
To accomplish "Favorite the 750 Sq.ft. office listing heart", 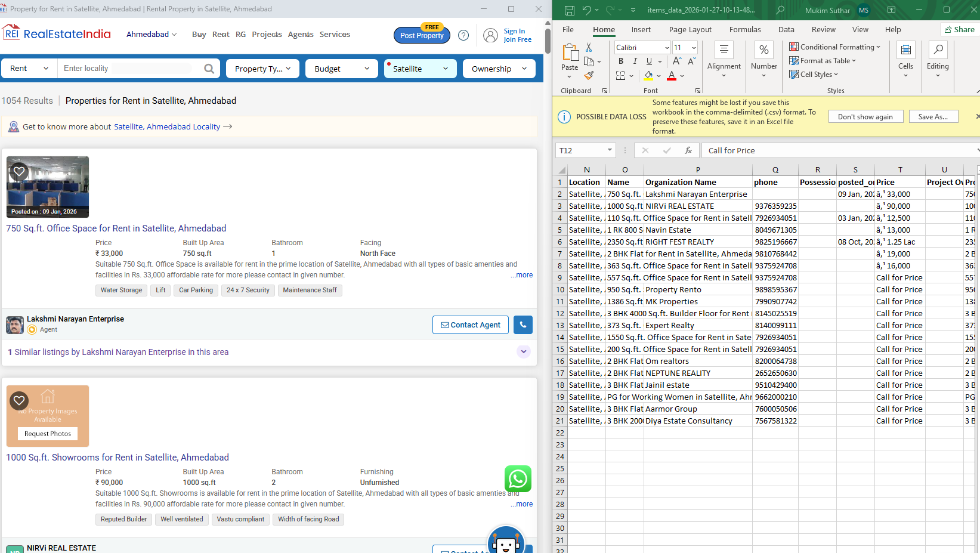I will click(18, 171).
